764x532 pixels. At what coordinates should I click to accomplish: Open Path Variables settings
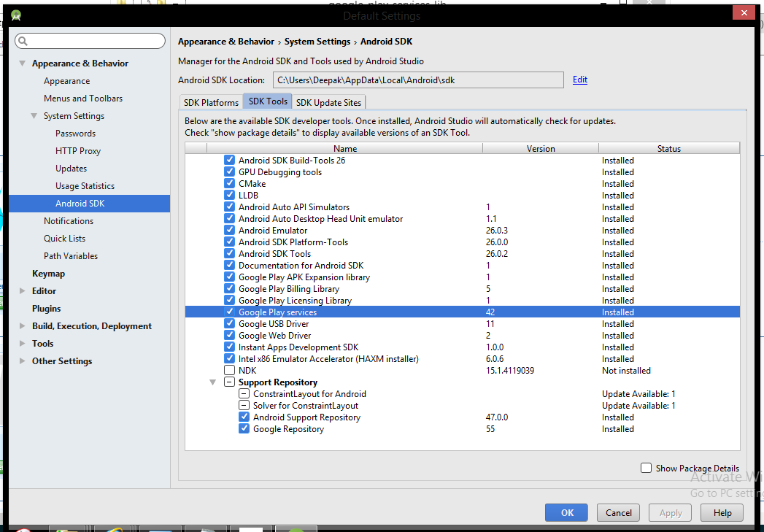(71, 256)
